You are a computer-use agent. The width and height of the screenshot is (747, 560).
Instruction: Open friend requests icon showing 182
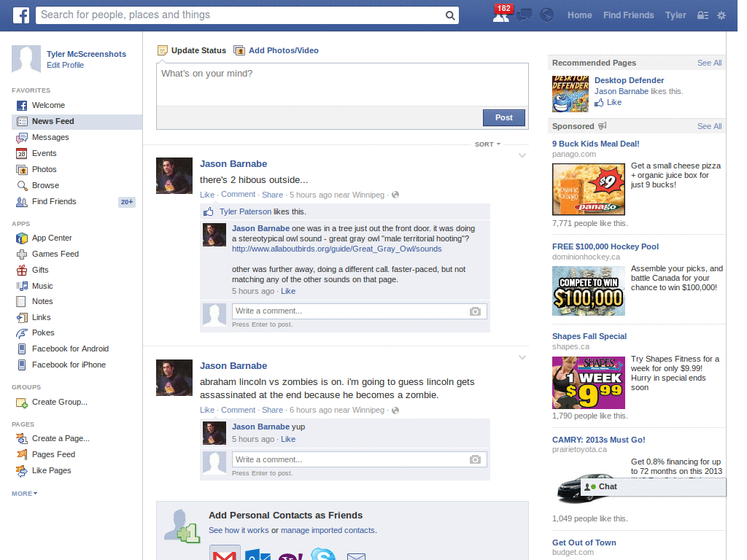tap(502, 15)
